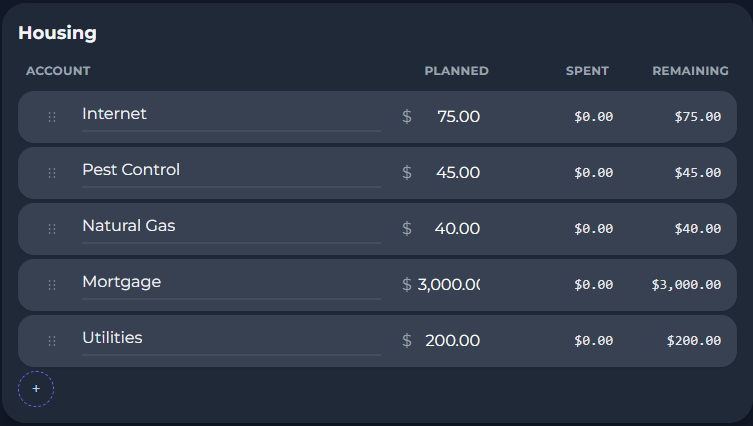The width and height of the screenshot is (753, 426).
Task: Edit the Mortgage account name field
Action: coord(230,283)
